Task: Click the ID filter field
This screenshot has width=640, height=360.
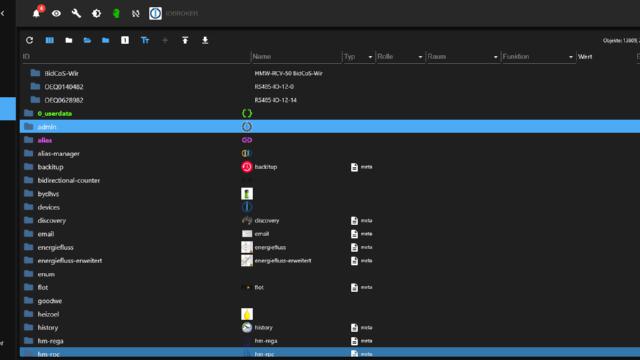Action: coord(136,57)
